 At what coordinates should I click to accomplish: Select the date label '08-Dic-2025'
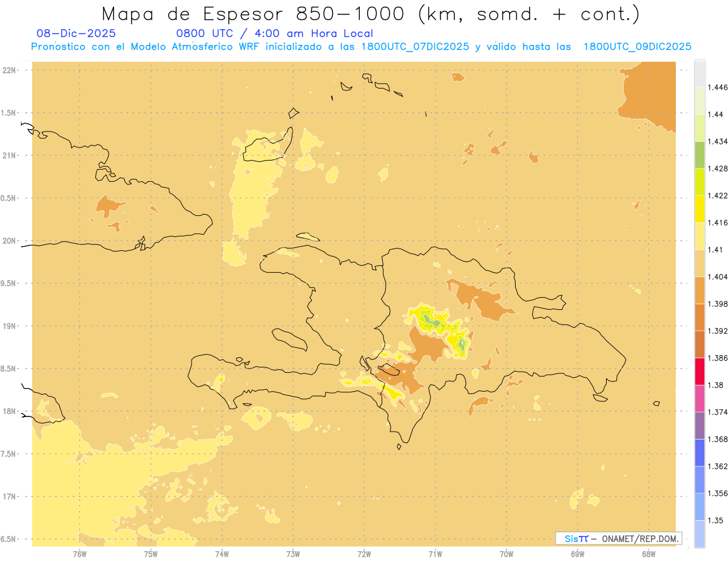[76, 33]
